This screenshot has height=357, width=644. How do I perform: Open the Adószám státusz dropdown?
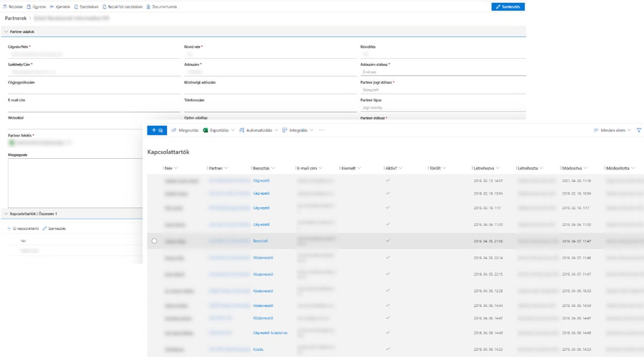tap(443, 72)
